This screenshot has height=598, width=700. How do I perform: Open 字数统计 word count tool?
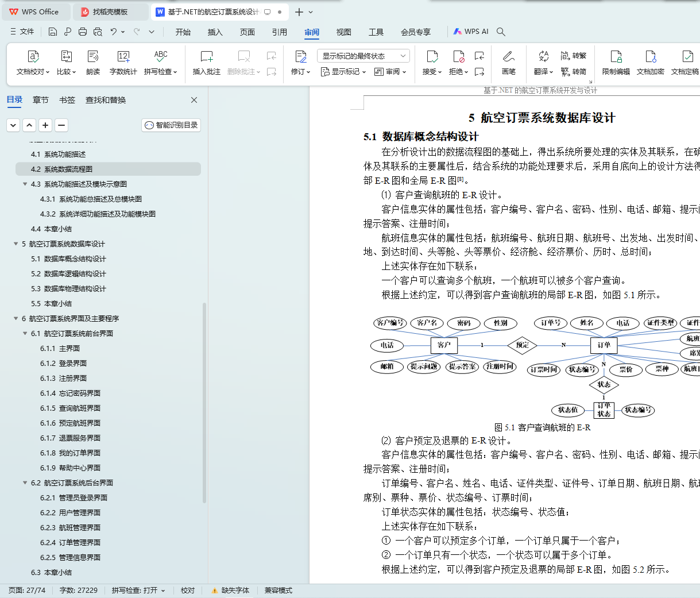[x=123, y=56]
